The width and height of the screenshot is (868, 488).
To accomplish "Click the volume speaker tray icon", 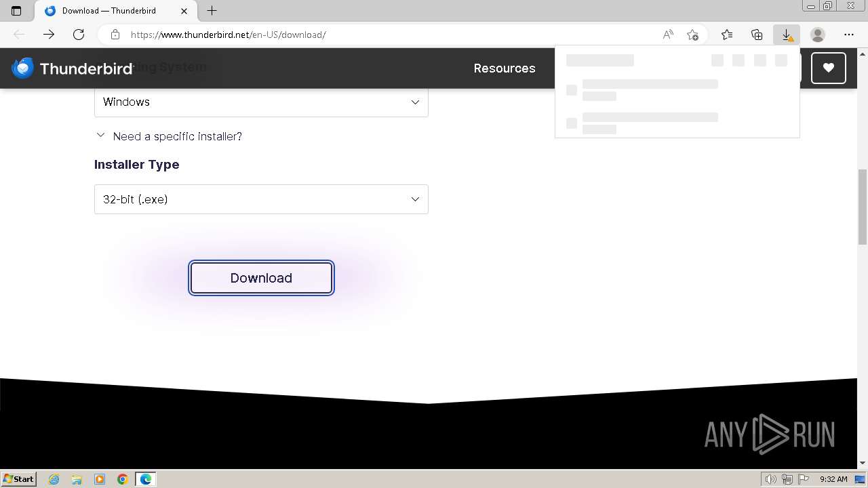I will tap(770, 479).
